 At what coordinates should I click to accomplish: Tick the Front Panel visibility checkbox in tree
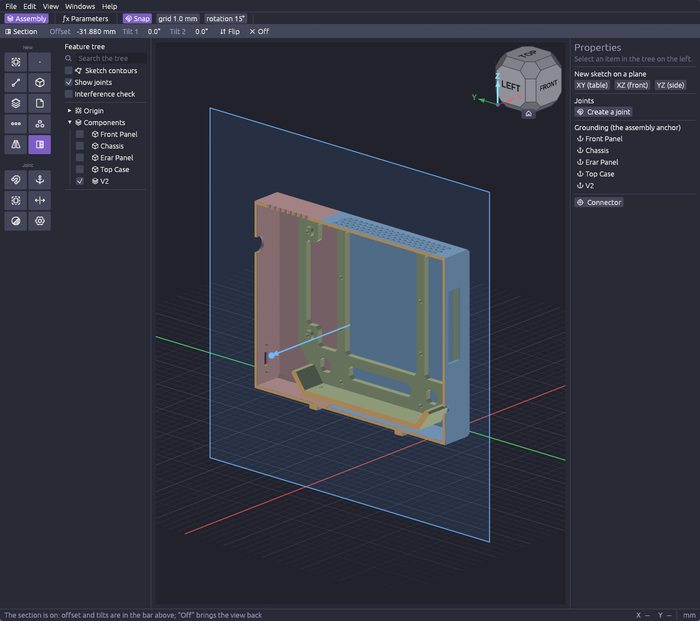pyautogui.click(x=80, y=134)
